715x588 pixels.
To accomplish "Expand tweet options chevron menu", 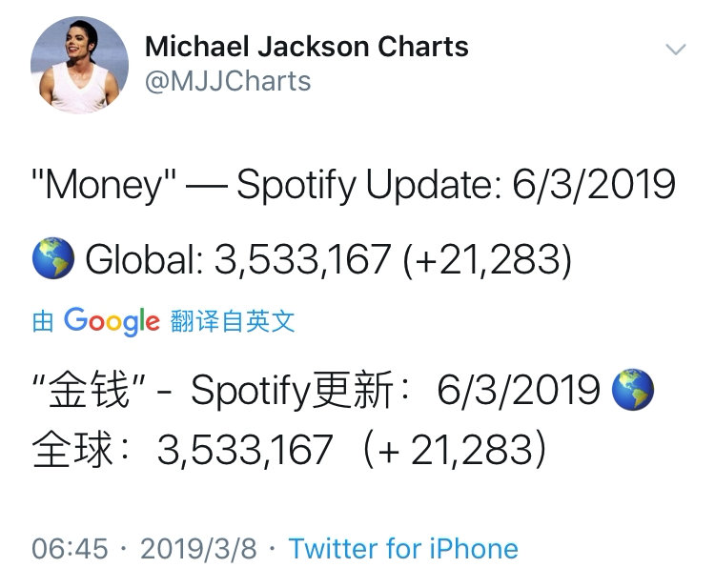I will [675, 49].
